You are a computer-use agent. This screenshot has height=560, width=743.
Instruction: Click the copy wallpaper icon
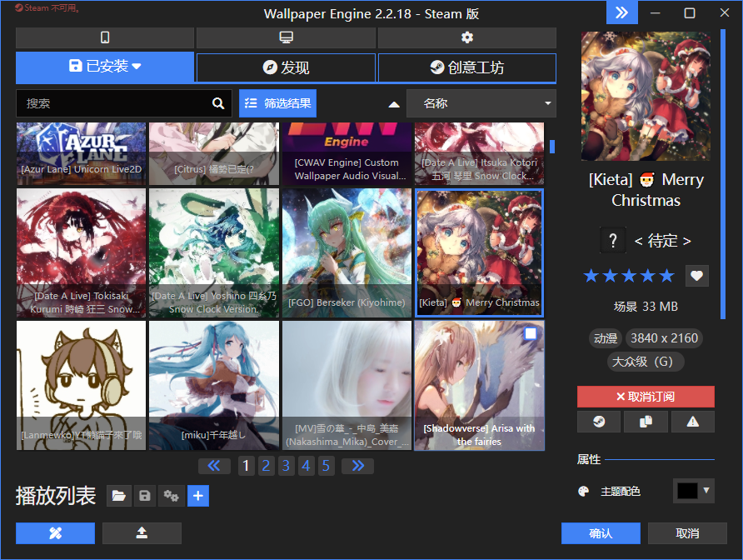coord(646,422)
